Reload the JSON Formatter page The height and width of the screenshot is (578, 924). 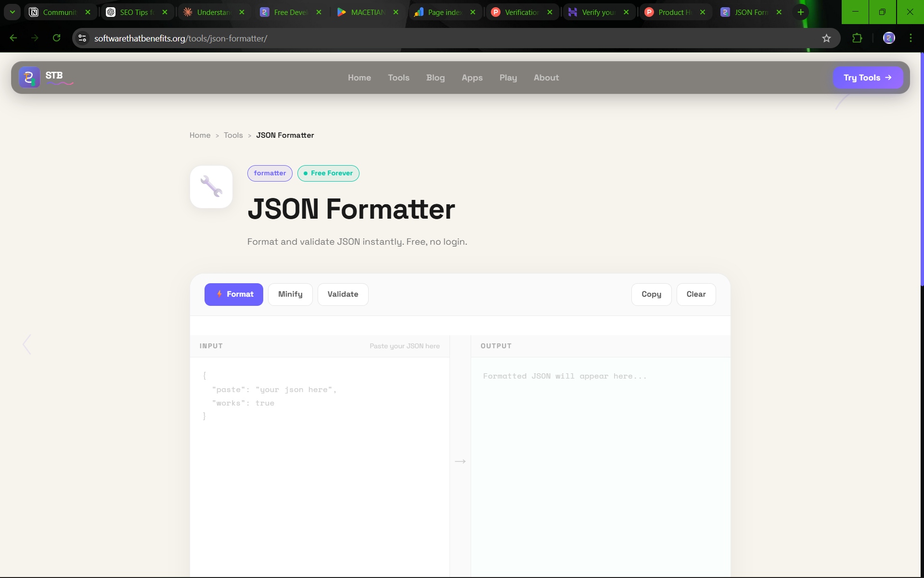pyautogui.click(x=57, y=38)
